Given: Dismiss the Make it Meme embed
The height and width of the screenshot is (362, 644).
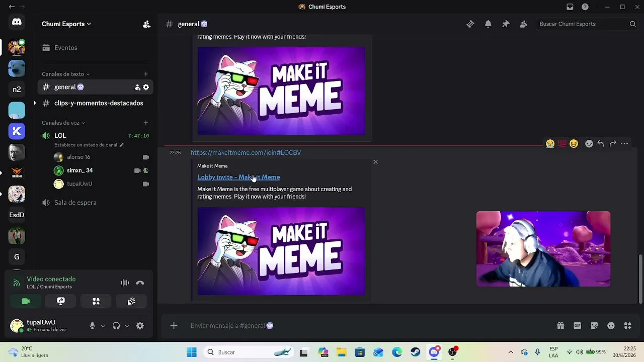Looking at the screenshot, I should click(x=375, y=162).
